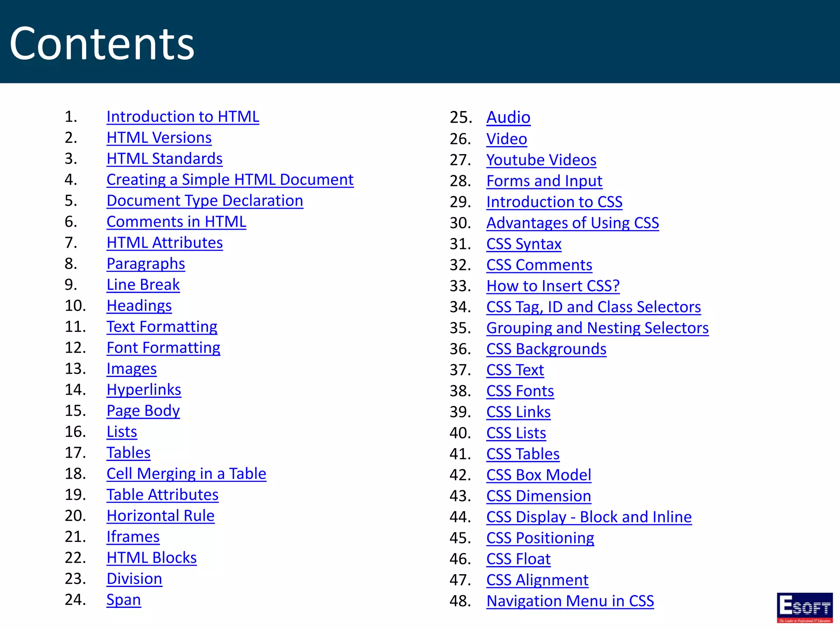Viewport: 840px width, 630px height.
Task: Go to Creating a Simple HTML Document
Action: (230, 180)
